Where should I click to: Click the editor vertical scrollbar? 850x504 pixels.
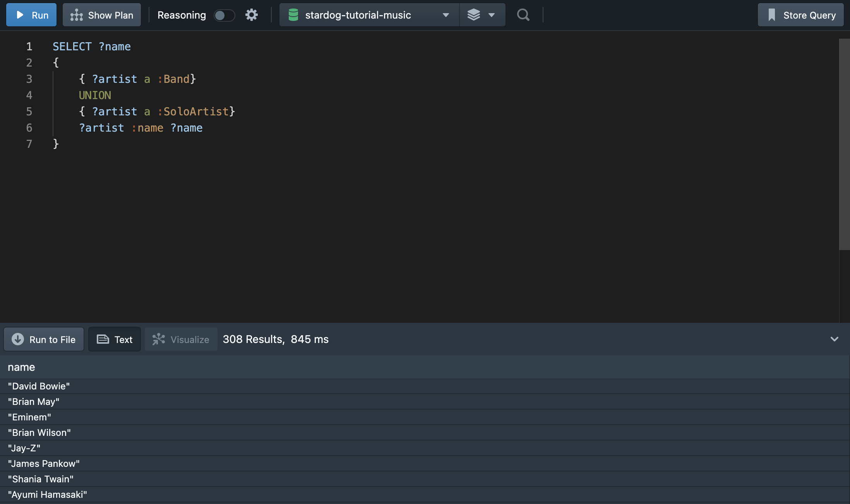click(x=844, y=144)
